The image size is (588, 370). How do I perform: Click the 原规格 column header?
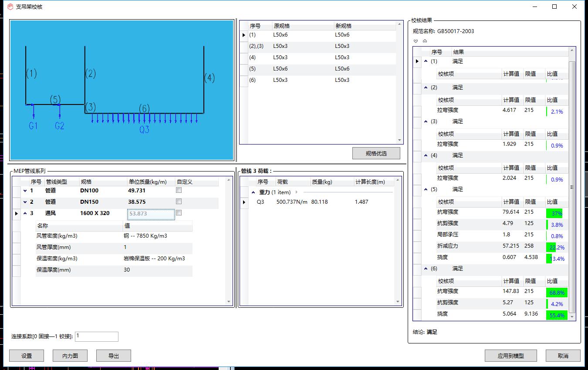click(303, 26)
